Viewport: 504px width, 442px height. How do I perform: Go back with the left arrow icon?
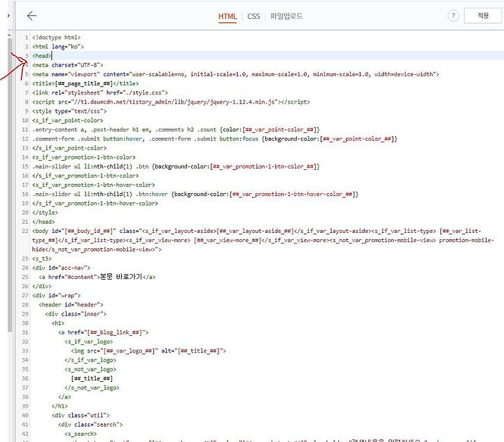[x=31, y=16]
